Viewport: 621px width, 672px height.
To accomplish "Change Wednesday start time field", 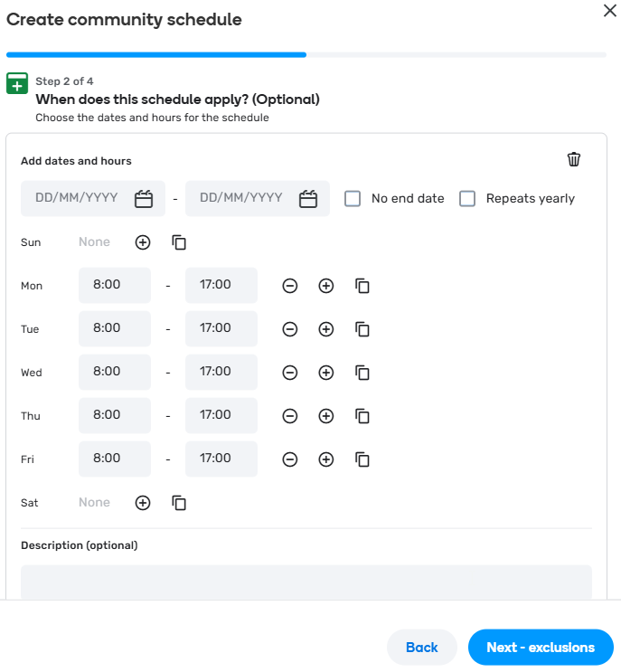I will point(115,373).
